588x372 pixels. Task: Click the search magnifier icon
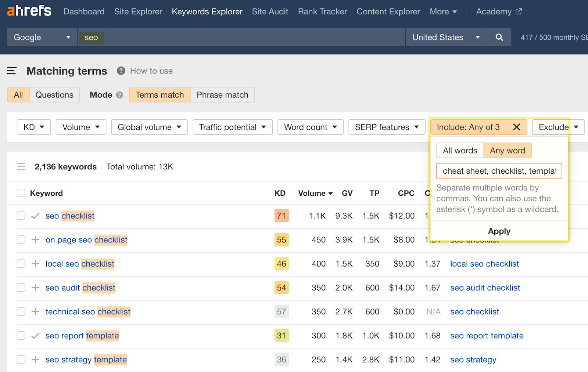pyautogui.click(x=499, y=37)
